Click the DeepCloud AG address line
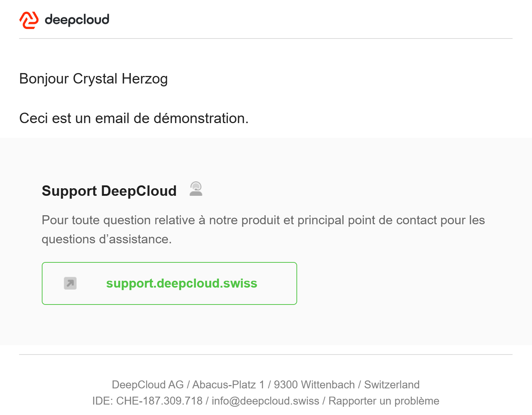The image size is (532, 415). pos(266,384)
